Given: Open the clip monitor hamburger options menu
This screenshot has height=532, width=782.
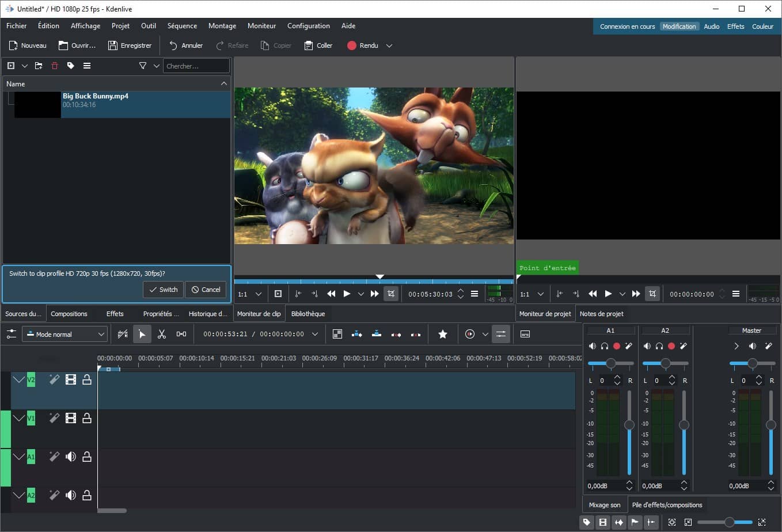Looking at the screenshot, I should [474, 294].
